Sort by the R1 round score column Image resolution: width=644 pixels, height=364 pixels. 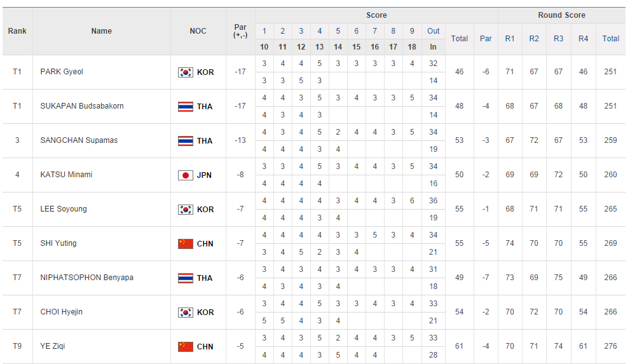tap(510, 39)
